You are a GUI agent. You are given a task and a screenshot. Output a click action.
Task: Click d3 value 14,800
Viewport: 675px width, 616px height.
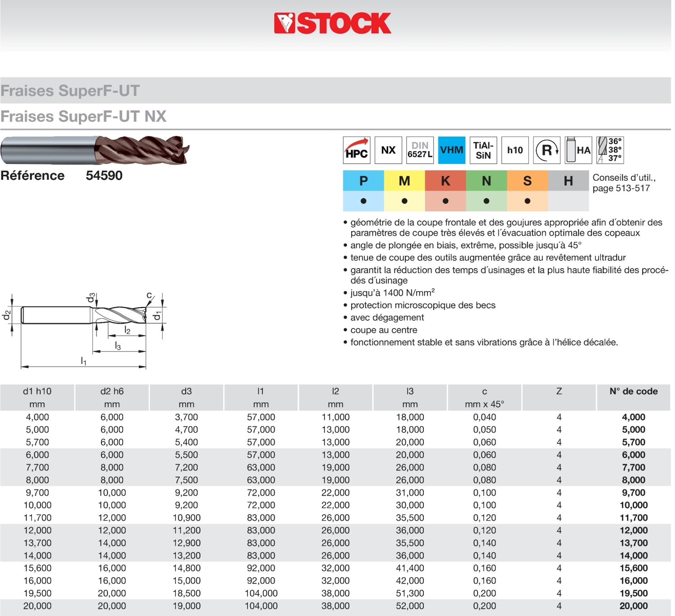tap(186, 569)
